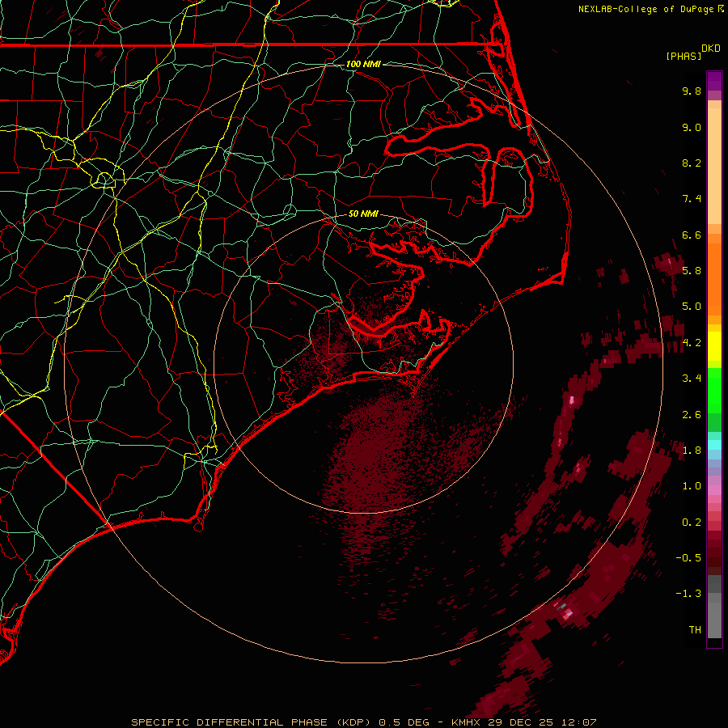Click the [PHAS] unit label
This screenshot has width=728, height=728.
coord(684,56)
